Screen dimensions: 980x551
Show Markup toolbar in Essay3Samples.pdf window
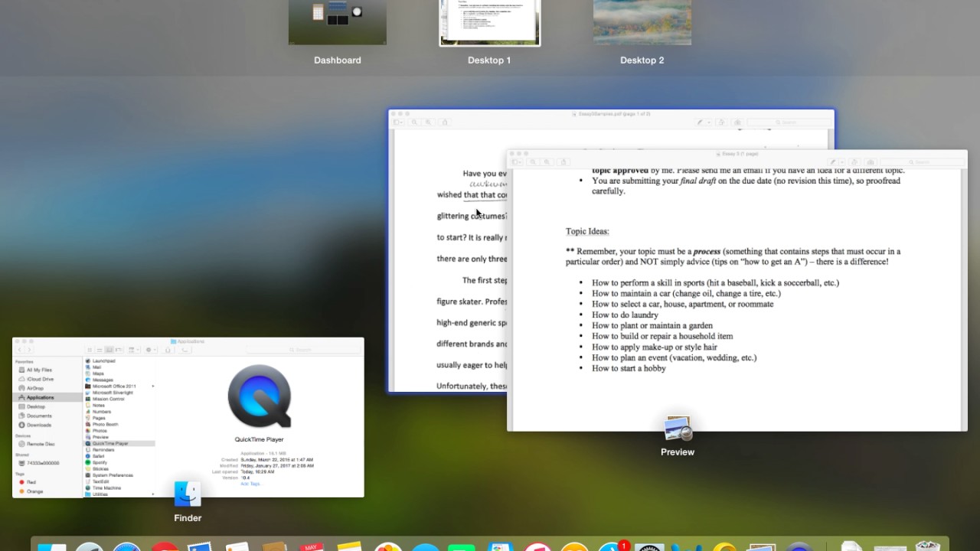pyautogui.click(x=737, y=122)
